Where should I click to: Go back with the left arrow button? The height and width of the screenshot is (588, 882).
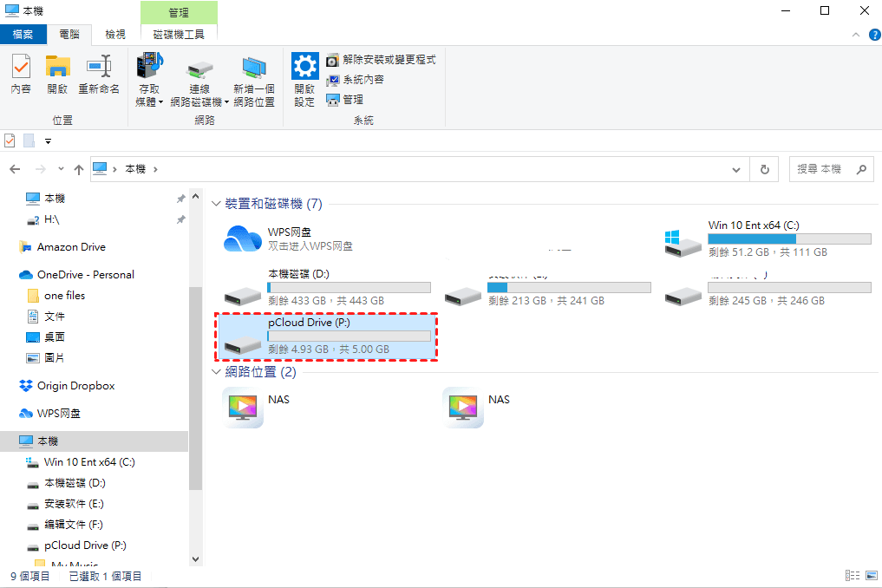tap(16, 169)
